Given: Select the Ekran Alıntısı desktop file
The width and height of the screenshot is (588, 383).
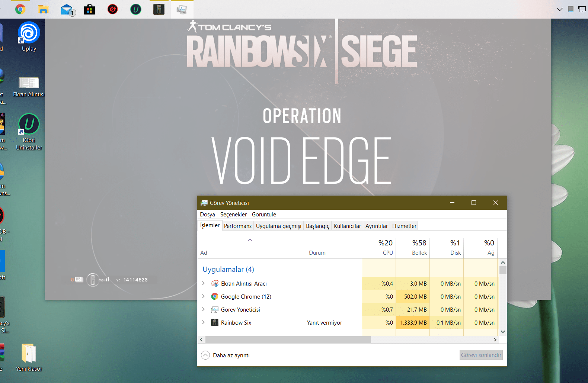Looking at the screenshot, I should 29,87.
